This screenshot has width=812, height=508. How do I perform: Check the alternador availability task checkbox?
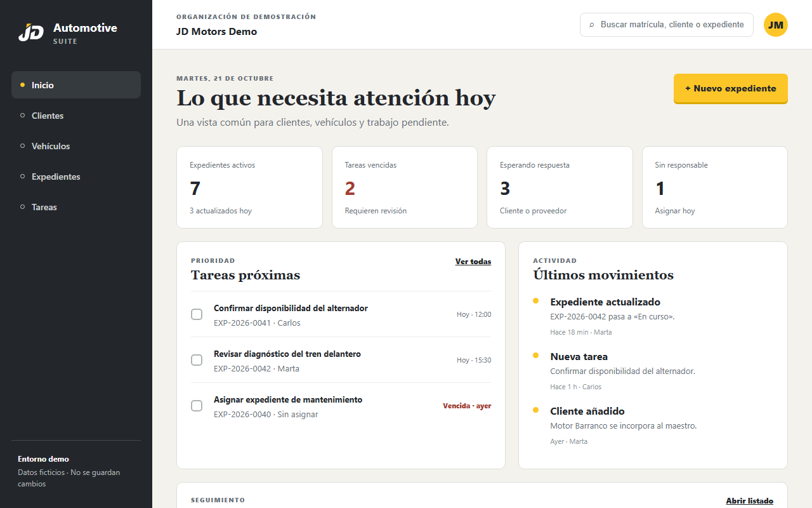click(x=197, y=314)
